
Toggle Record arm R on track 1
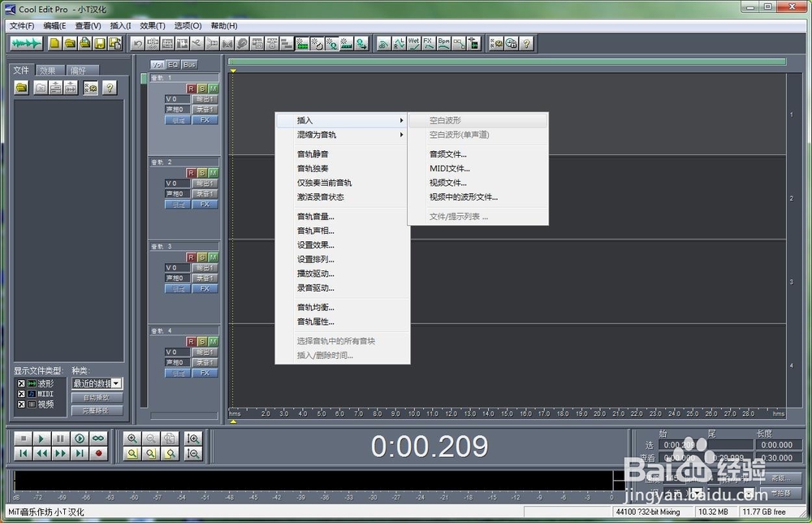pyautogui.click(x=191, y=89)
